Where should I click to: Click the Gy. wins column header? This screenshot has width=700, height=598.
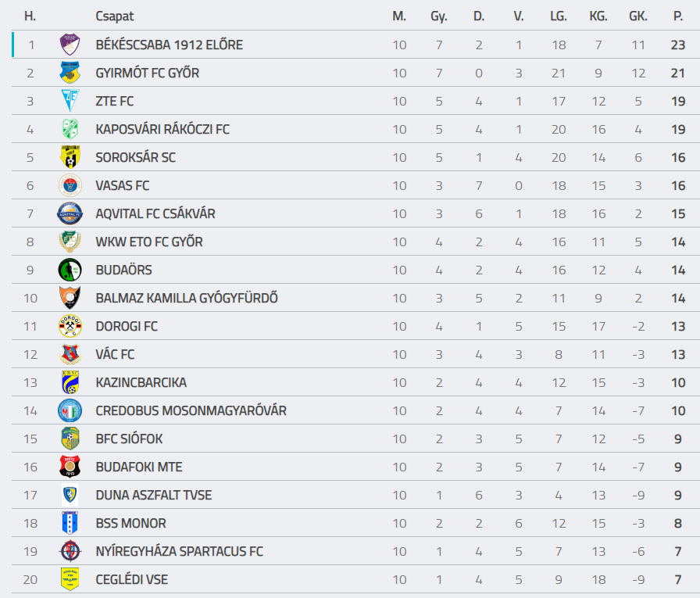(x=439, y=16)
